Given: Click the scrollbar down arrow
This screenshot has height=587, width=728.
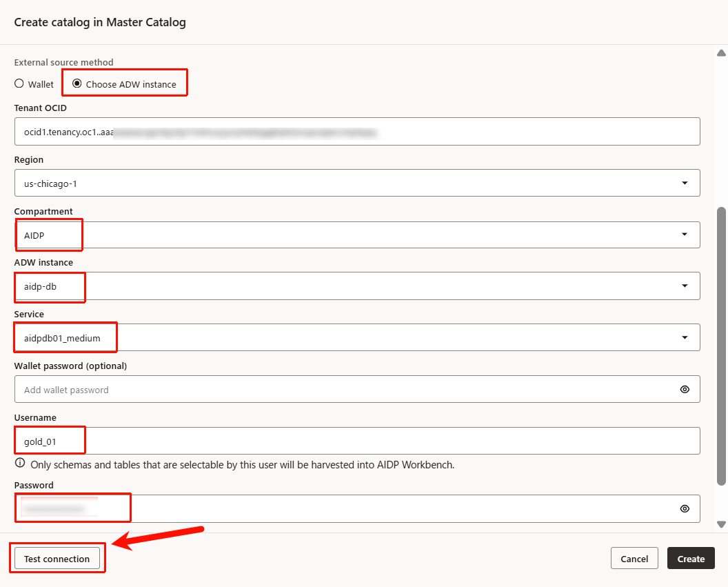Looking at the screenshot, I should (x=722, y=524).
